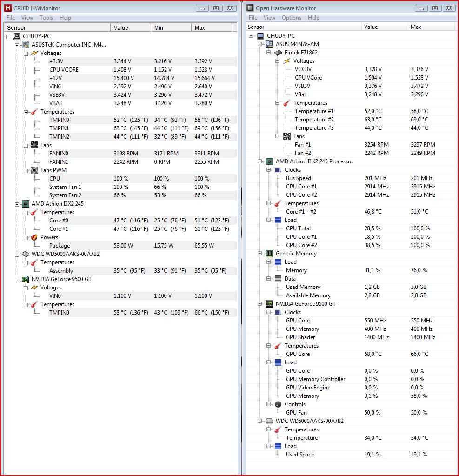459x476 pixels.
Task: Collapse the Generic Memory node
Action: [259, 254]
